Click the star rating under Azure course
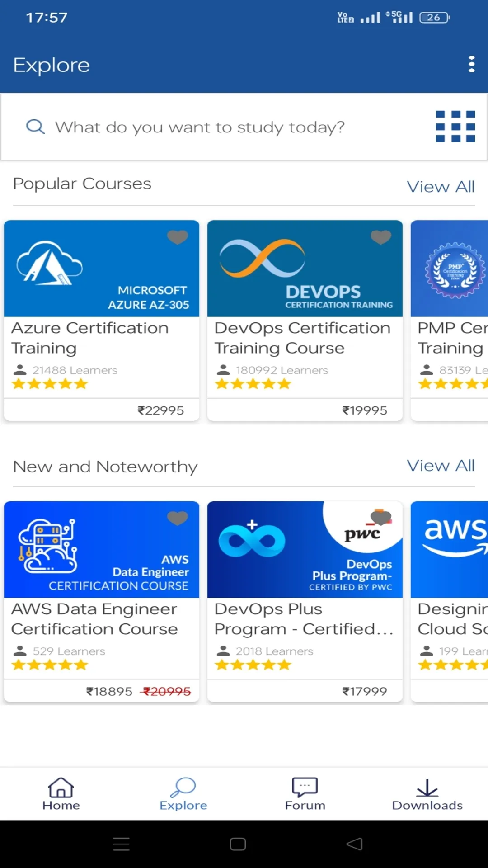The height and width of the screenshot is (868, 488). [50, 384]
